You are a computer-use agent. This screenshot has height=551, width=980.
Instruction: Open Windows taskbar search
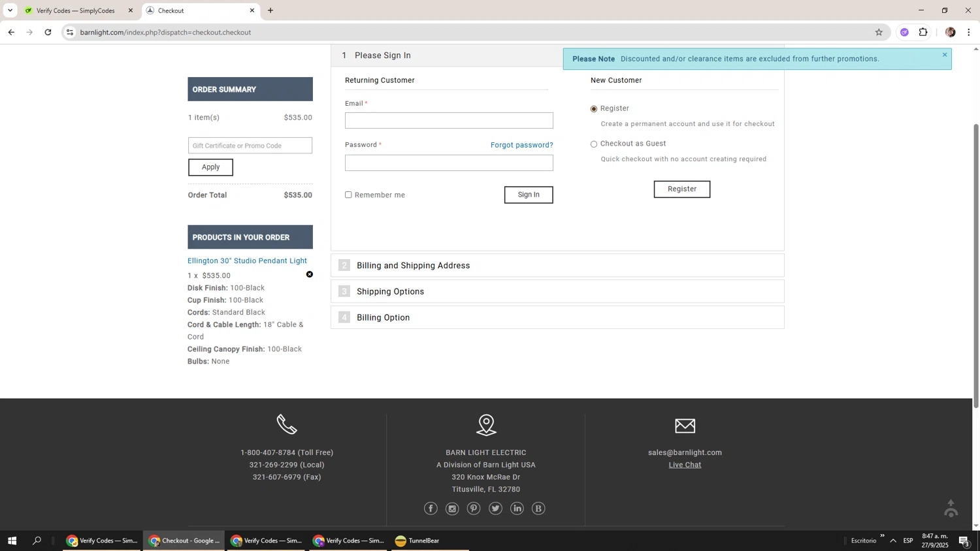pos(37,541)
